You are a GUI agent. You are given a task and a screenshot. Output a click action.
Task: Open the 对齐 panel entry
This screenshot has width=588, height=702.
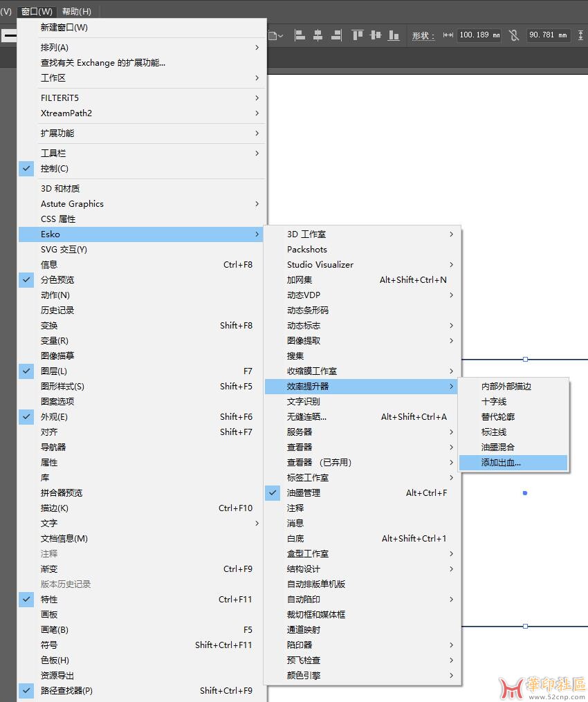(x=143, y=432)
